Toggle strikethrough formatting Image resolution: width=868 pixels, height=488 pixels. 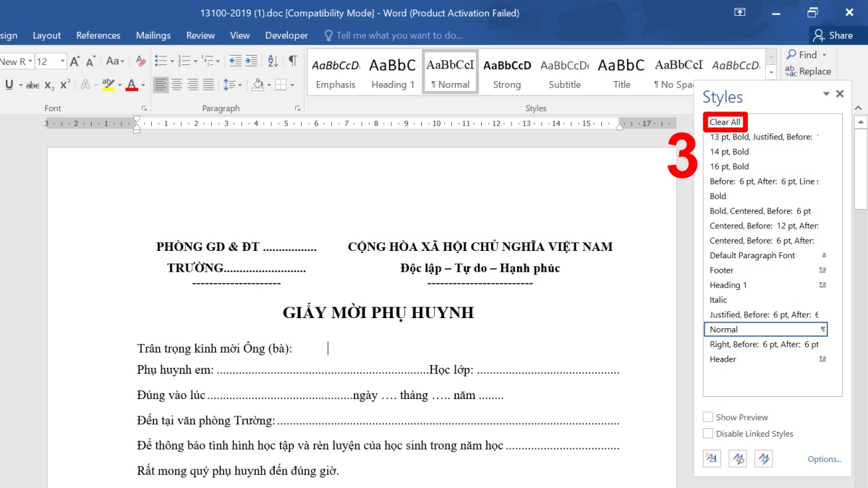33,85
